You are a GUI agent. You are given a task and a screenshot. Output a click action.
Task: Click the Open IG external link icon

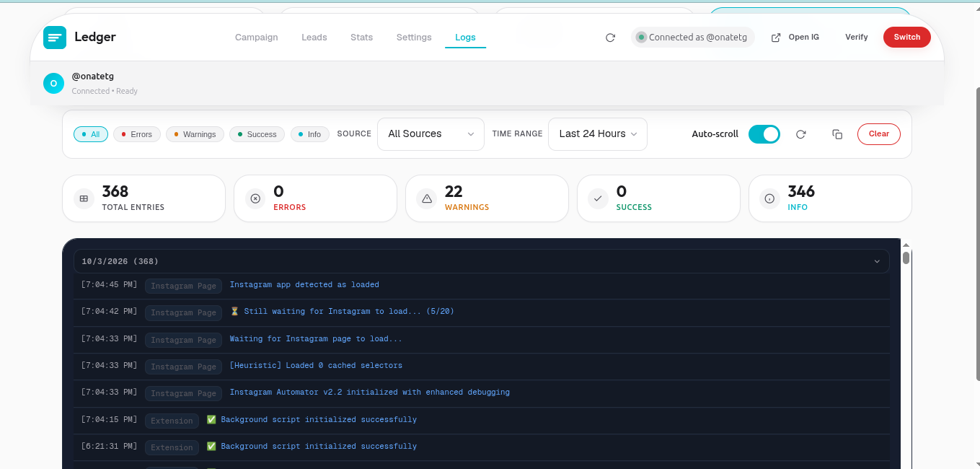point(776,38)
